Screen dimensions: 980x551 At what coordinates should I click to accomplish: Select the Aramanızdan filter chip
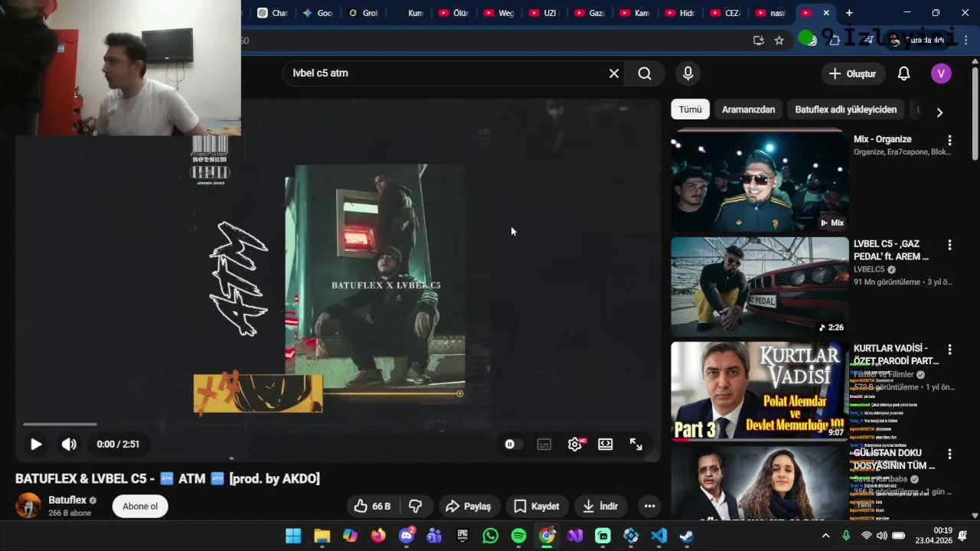tap(748, 109)
